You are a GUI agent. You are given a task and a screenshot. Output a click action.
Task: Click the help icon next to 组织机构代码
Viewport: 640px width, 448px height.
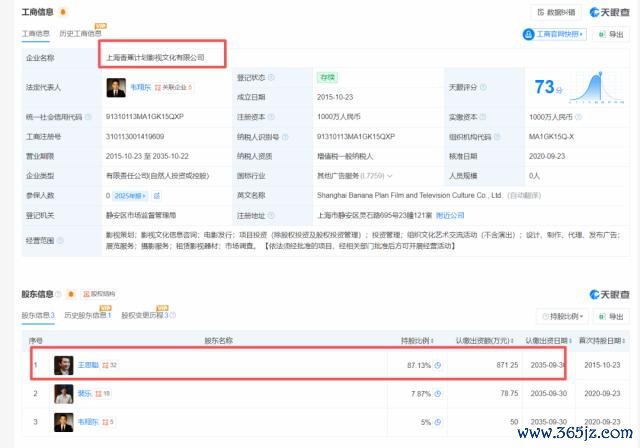point(497,137)
